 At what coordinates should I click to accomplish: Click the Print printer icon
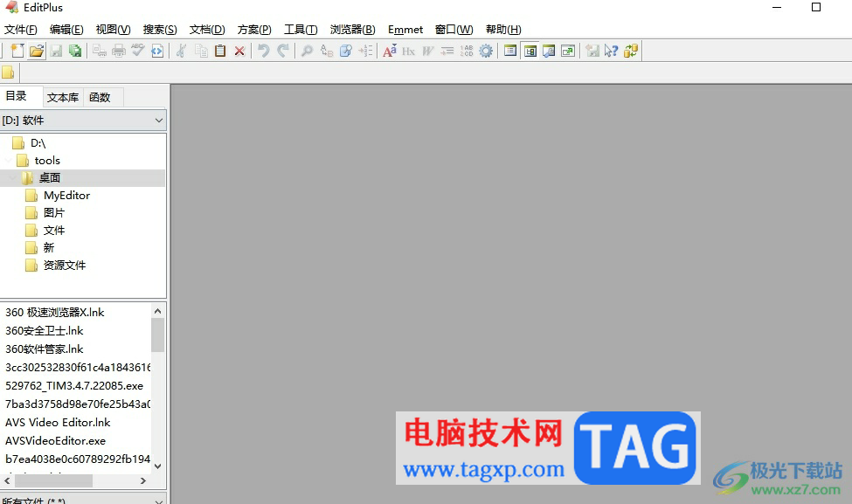coord(119,51)
